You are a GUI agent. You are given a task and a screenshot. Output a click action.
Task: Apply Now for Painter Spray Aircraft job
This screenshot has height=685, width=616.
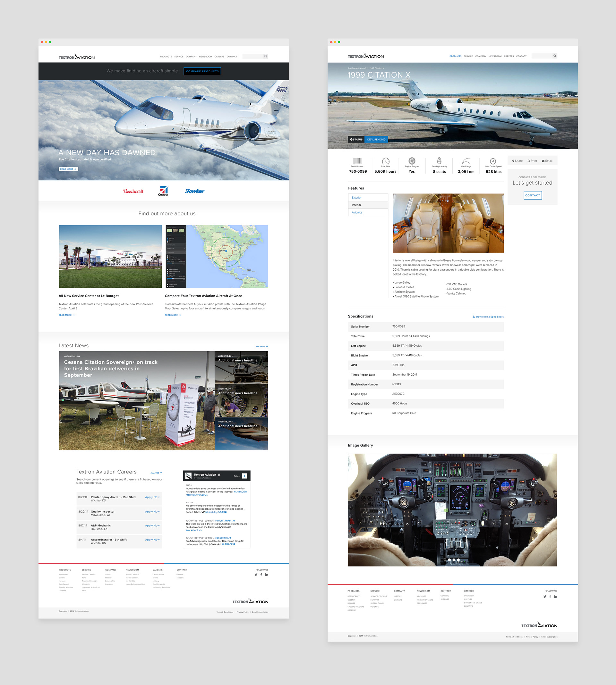pyautogui.click(x=152, y=497)
